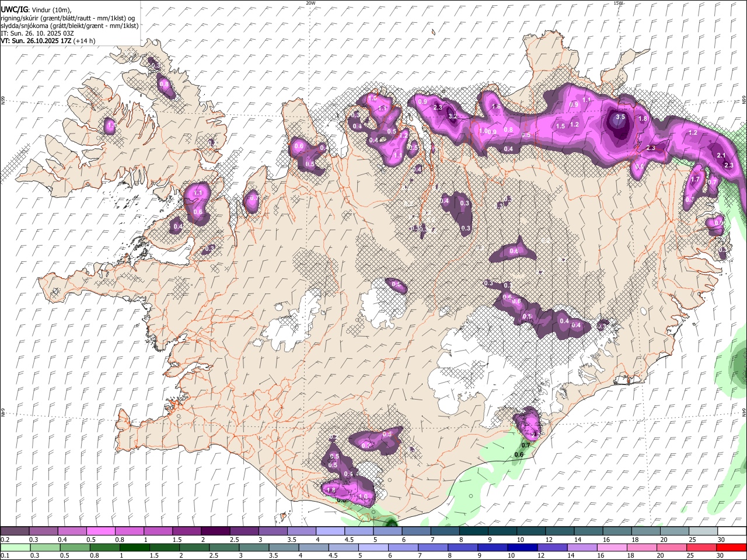
Task: Click the 30 tick label of the snow legend
Action: [721, 540]
